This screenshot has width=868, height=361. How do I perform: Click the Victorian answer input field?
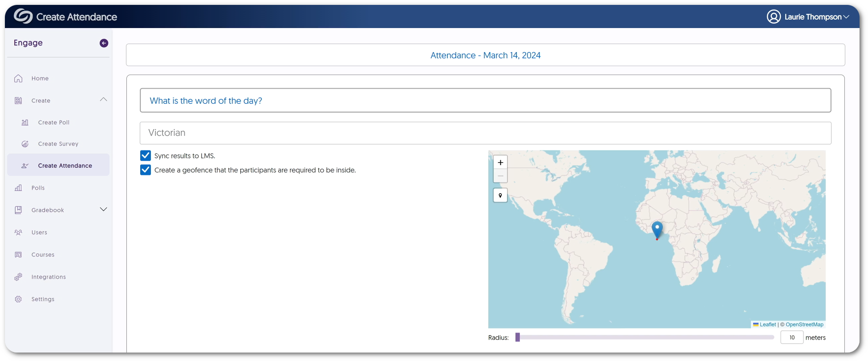point(485,133)
